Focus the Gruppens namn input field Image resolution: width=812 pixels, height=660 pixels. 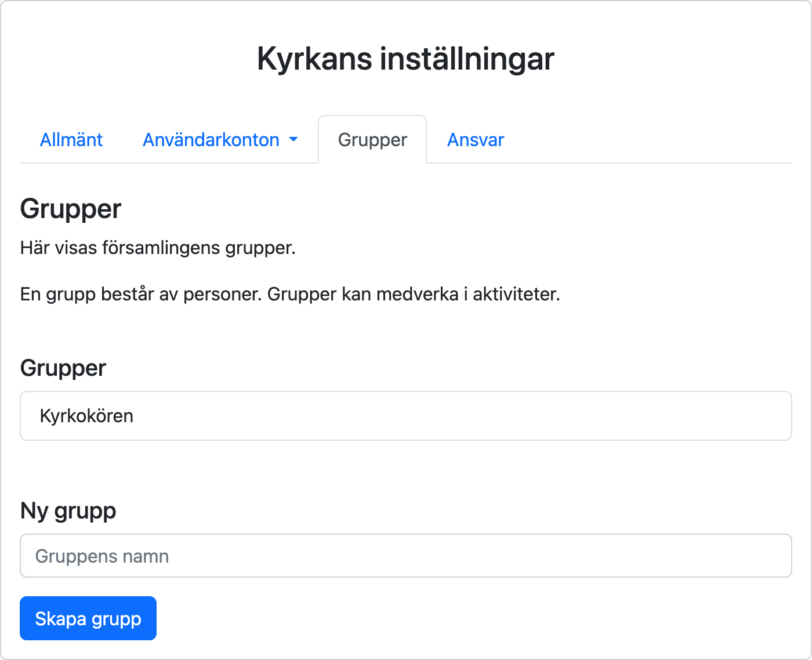coord(406,556)
